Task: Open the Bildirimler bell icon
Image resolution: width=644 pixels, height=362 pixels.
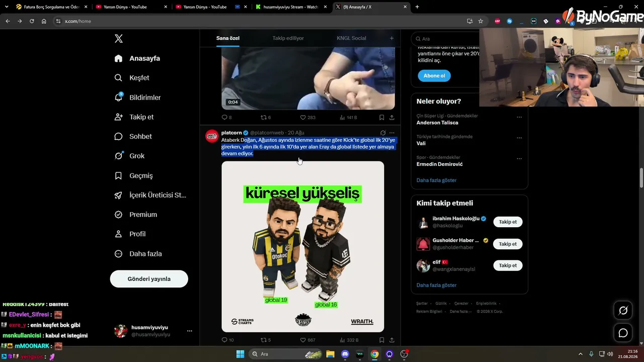Action: coord(118,98)
